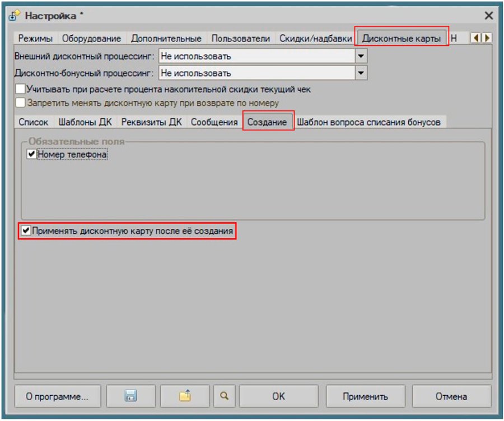Open the partially visible 'Н' tab
Screen dimensions: 504x421
pyautogui.click(x=454, y=38)
